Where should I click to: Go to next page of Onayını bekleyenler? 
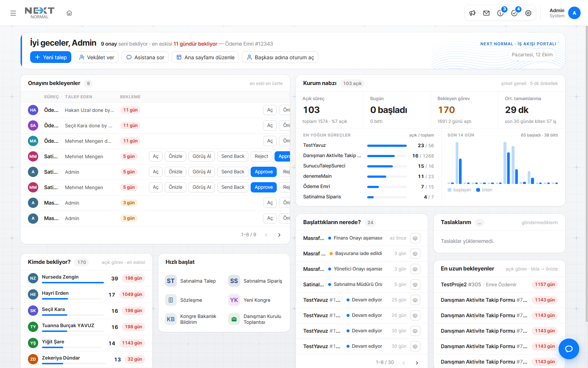279,235
